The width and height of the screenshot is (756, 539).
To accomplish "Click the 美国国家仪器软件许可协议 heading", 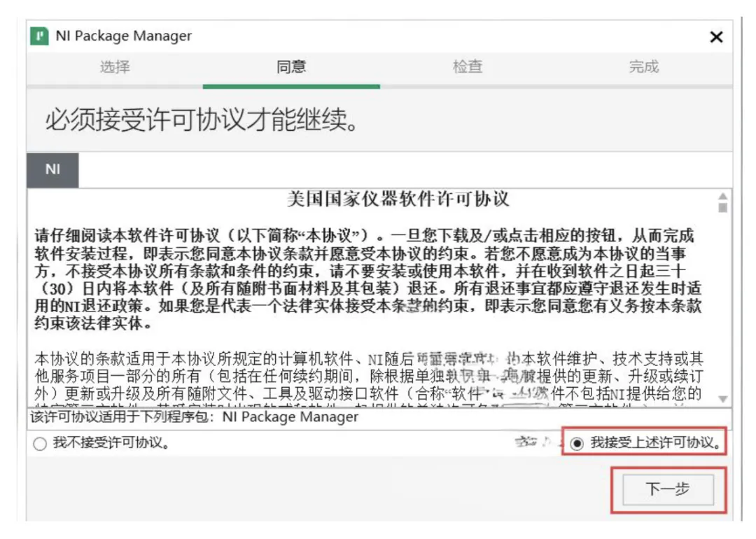I will 398,199.
